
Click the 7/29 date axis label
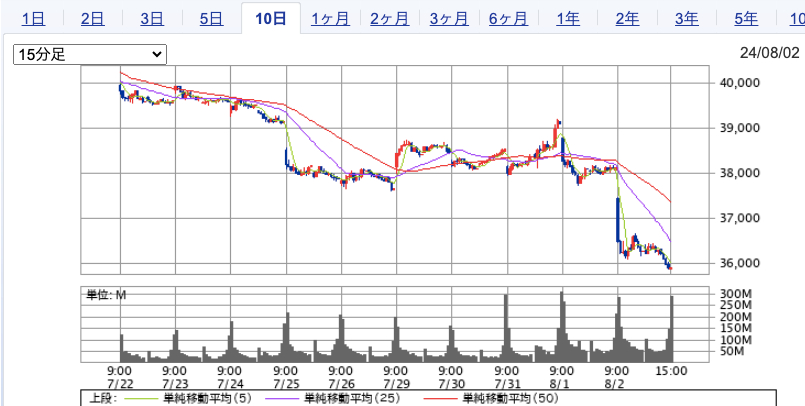click(x=395, y=383)
